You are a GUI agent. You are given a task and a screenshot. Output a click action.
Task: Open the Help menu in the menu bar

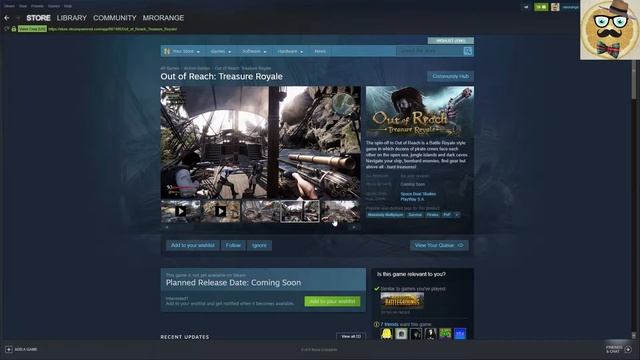[x=68, y=6]
